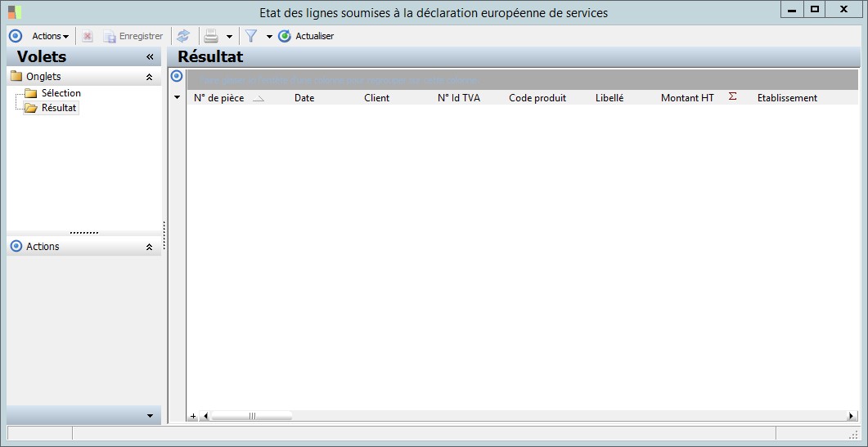Click the sort triangle on N° de pièce
The image size is (868, 447).
259,99
